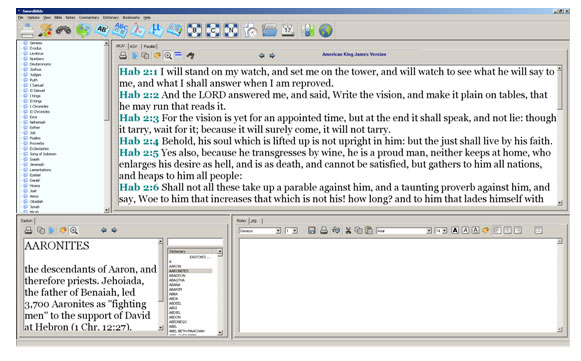Image resolution: width=581 pixels, height=361 pixels.
Task: Open the Options menu
Action: (x=33, y=17)
